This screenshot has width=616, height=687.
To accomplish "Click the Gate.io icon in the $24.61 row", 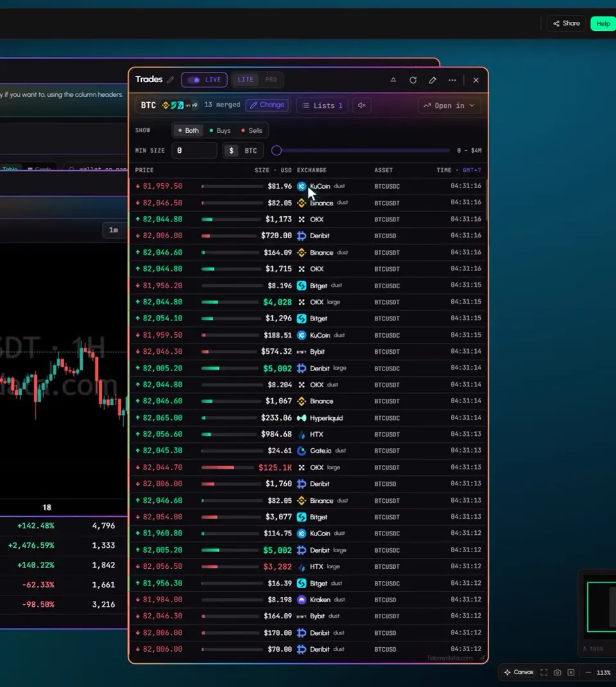I will [x=302, y=451].
